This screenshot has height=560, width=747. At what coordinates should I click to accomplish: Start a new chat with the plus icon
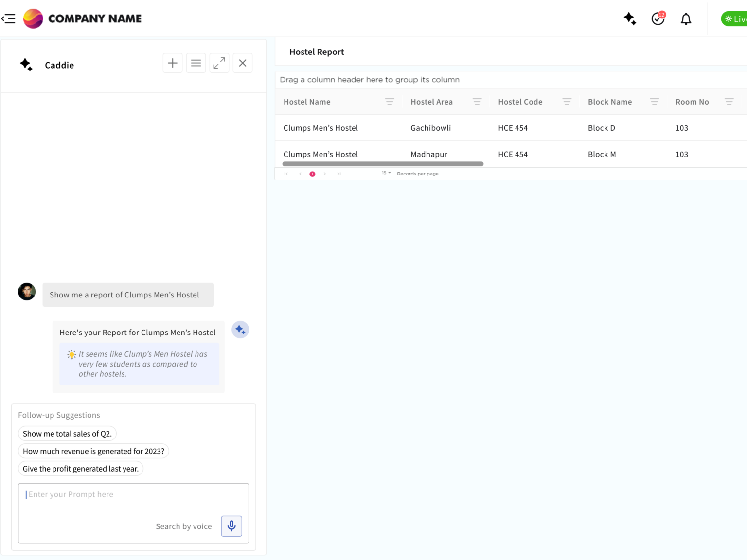(x=173, y=63)
